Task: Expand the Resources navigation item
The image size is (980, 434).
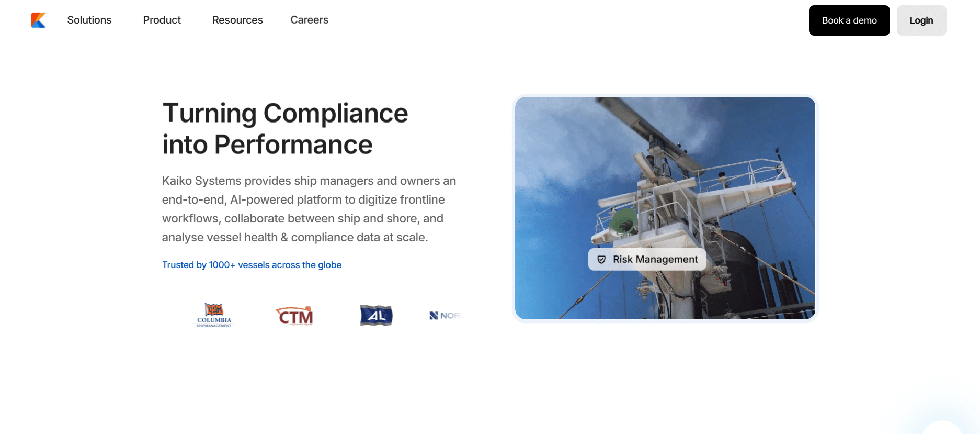Action: tap(237, 20)
